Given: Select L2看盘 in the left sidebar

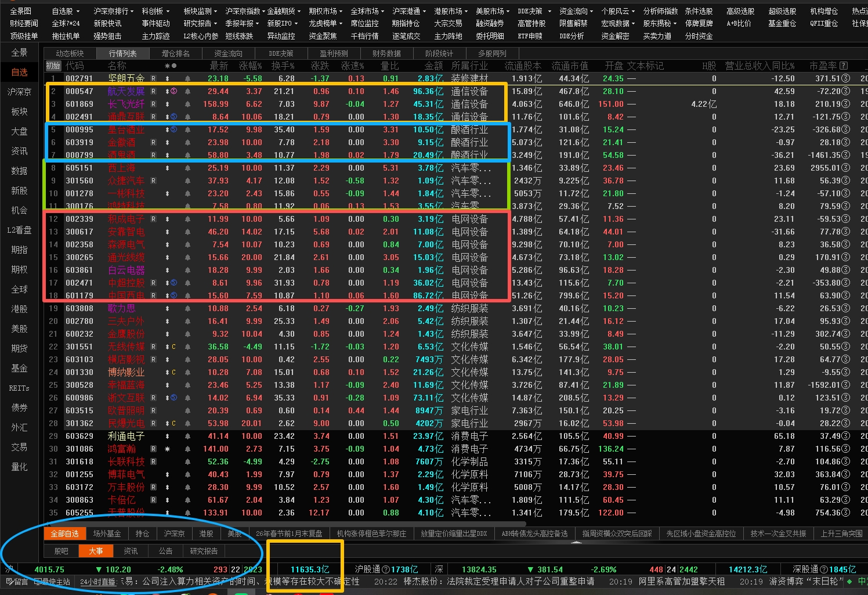Looking at the screenshot, I should click(x=19, y=230).
